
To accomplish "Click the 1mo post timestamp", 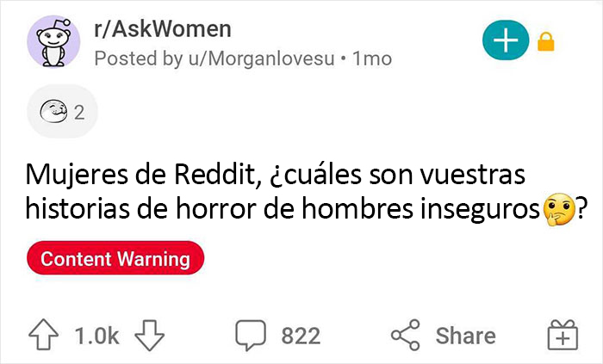I will pyautogui.click(x=372, y=59).
